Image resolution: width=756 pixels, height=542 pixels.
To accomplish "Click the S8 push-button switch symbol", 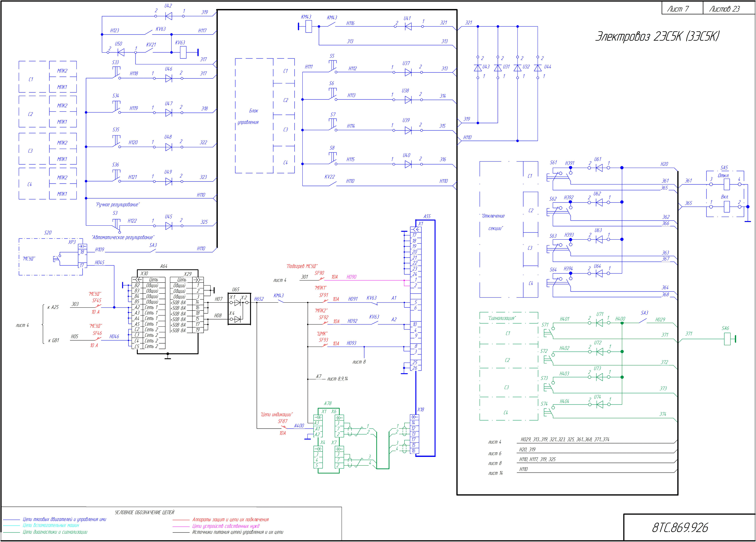I will pos(333,158).
